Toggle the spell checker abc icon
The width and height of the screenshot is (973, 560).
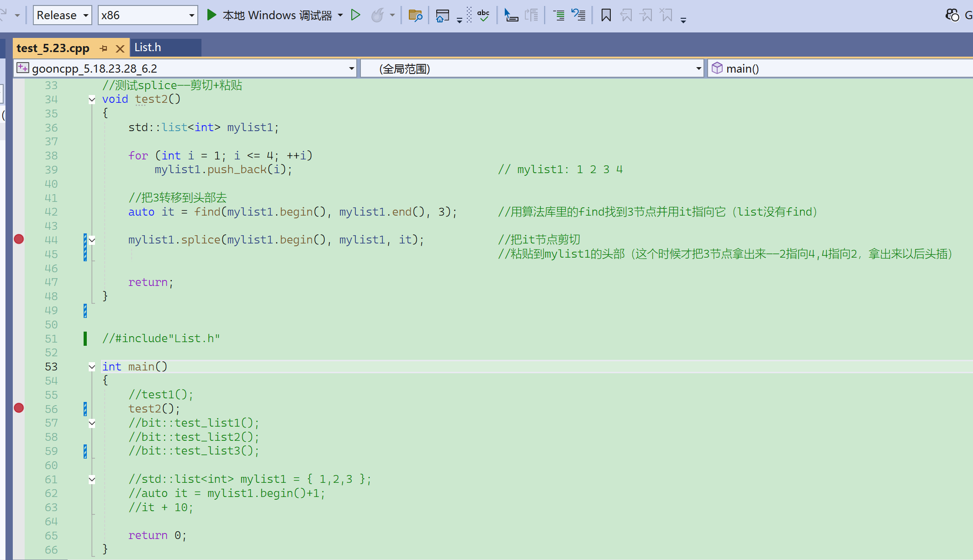point(483,16)
